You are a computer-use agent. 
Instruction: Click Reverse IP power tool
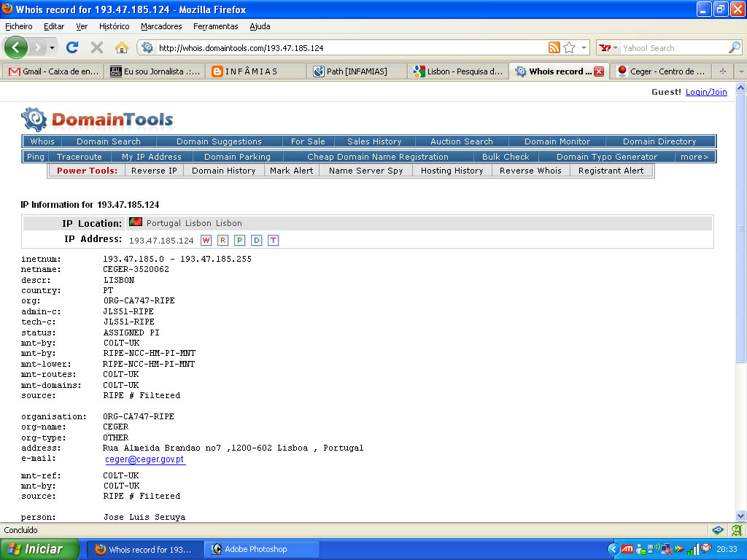(x=154, y=171)
